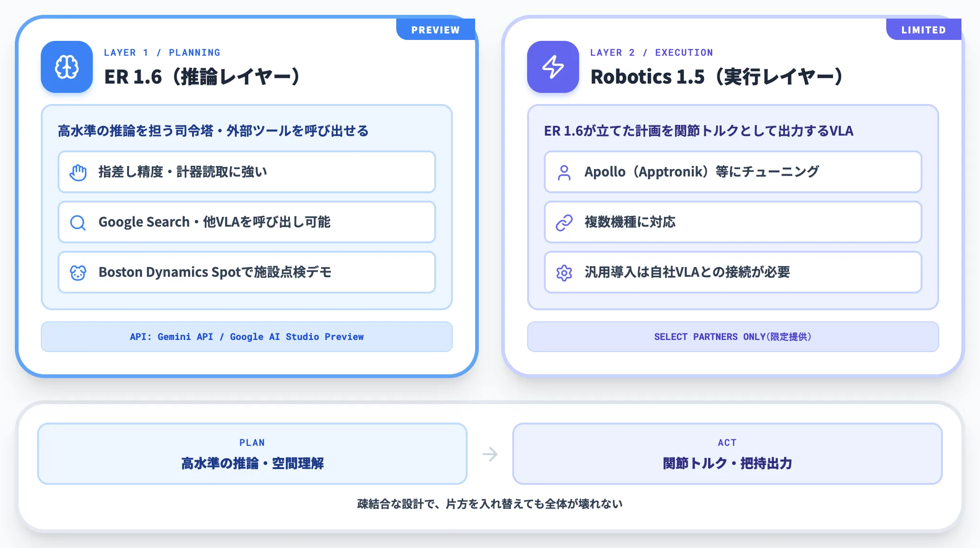
Task: Click the hand icon beside 指差し精度
Action: click(x=78, y=172)
